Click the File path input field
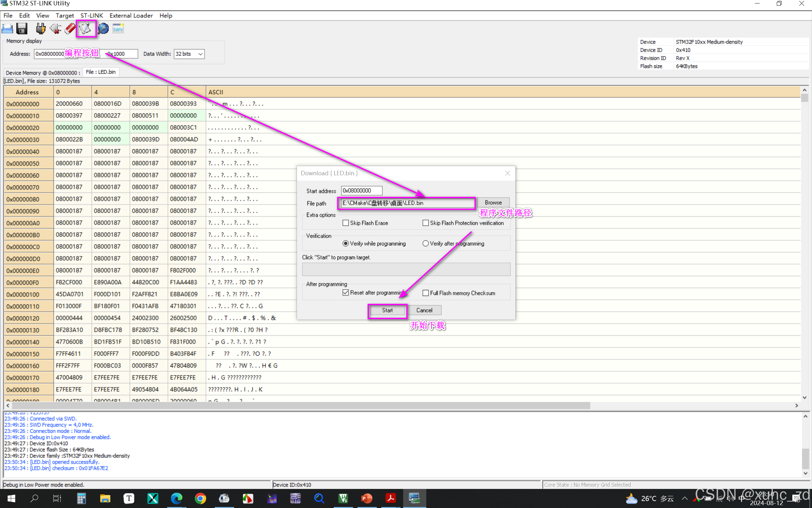 [x=408, y=203]
